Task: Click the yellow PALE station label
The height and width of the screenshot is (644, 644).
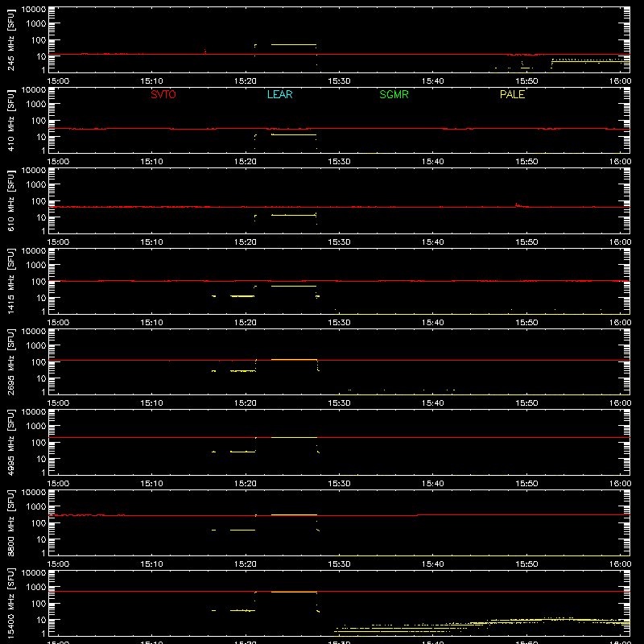Action: tap(512, 94)
